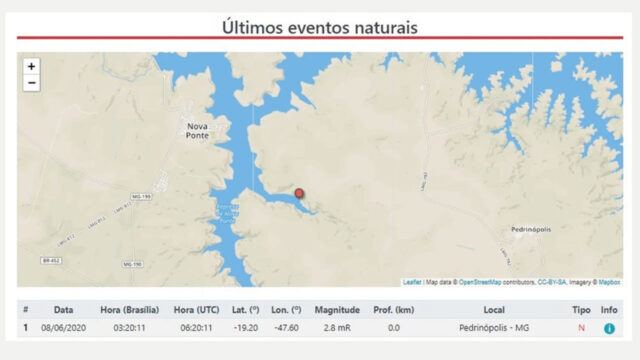
Task: Click the Magnitude column header
Action: [337, 310]
